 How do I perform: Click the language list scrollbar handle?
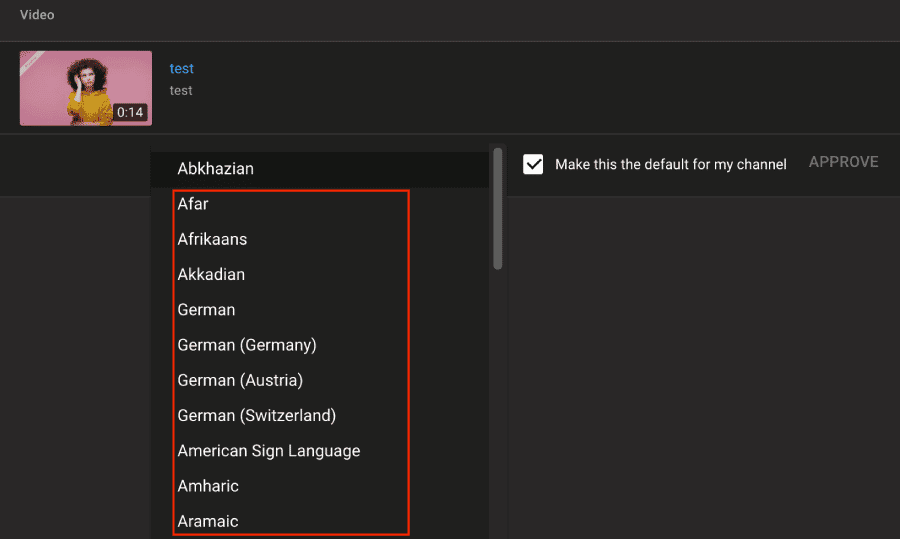point(498,208)
